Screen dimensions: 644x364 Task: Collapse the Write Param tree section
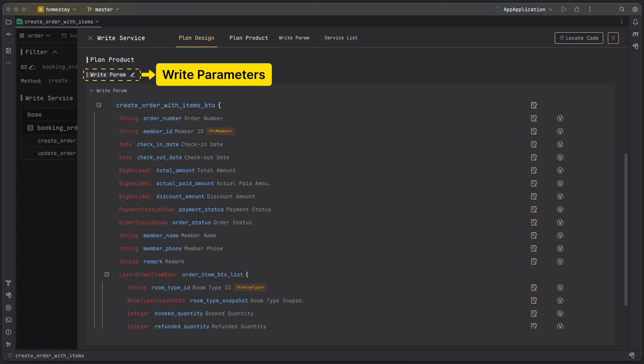coord(92,90)
